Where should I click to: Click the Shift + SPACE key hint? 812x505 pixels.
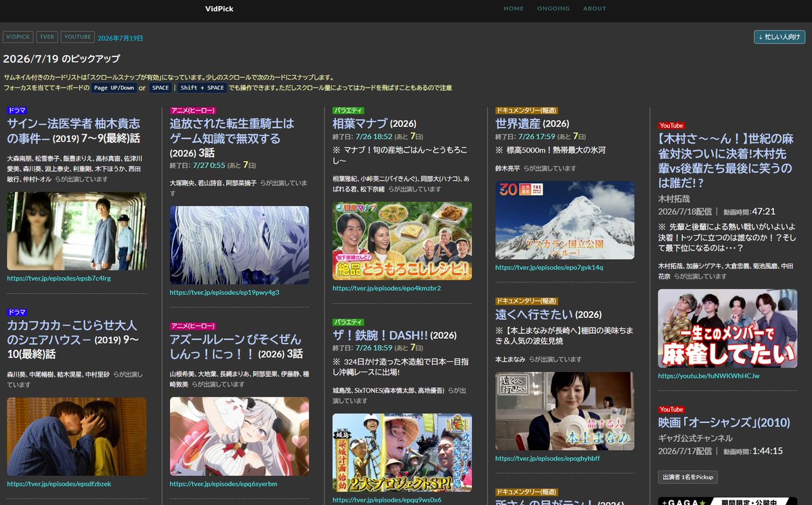coord(202,87)
